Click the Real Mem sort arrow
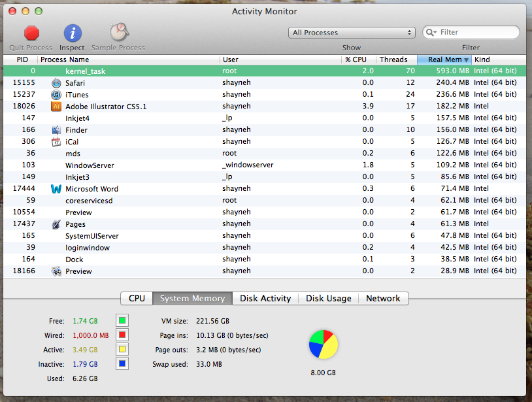Image resolution: width=532 pixels, height=402 pixels. pos(466,60)
